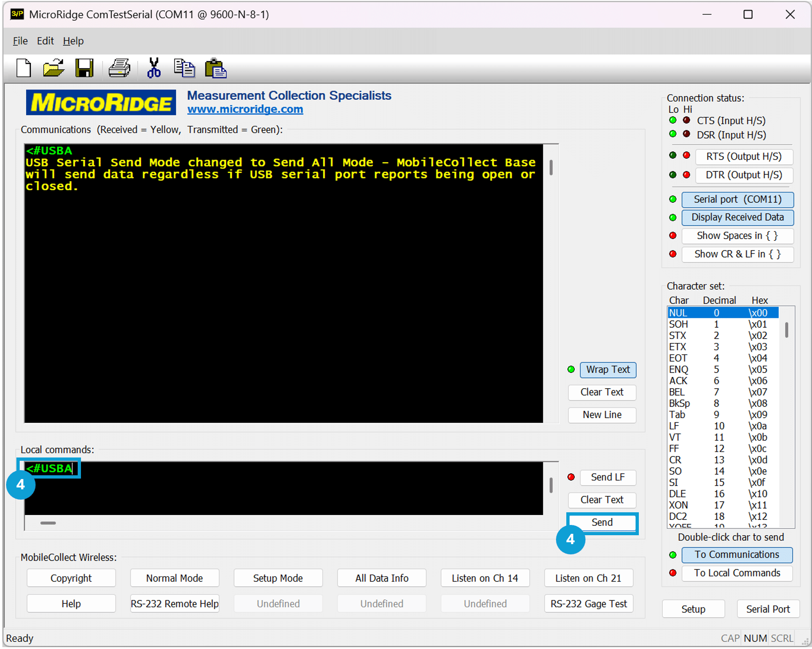Viewport: 812px width, 649px height.
Task: Enable Show Spaces in { }
Action: click(737, 236)
